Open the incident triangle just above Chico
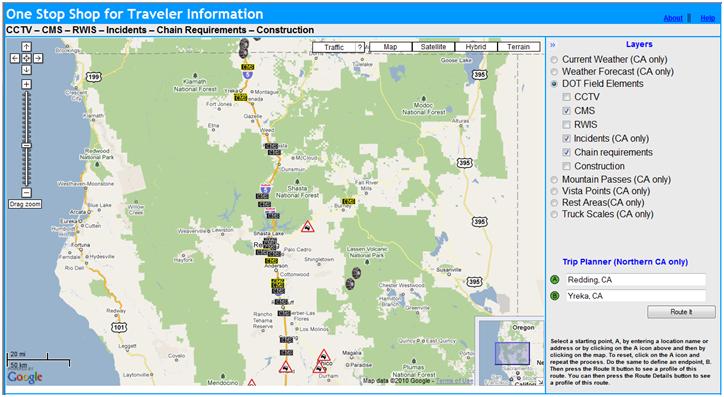The height and width of the screenshot is (397, 724). (324, 356)
